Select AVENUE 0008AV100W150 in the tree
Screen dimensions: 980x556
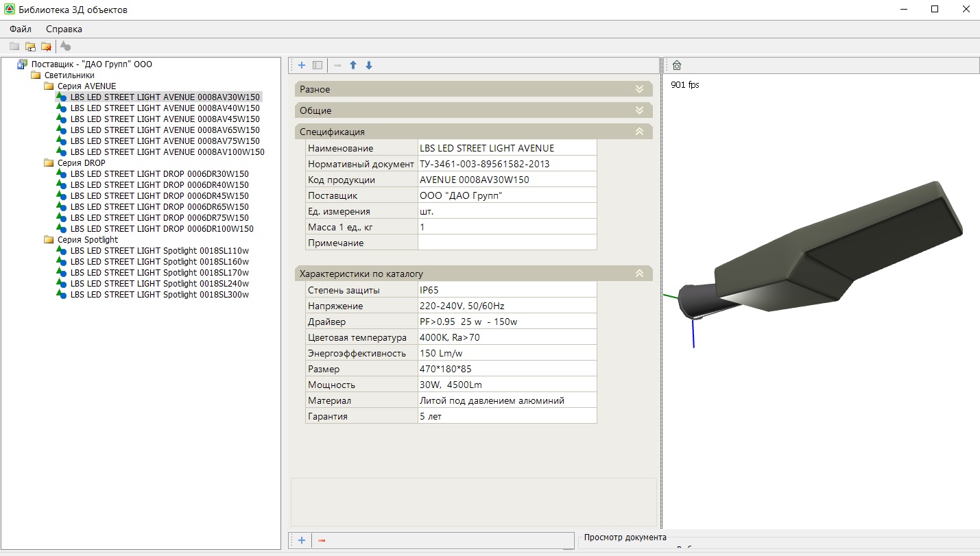(x=167, y=152)
